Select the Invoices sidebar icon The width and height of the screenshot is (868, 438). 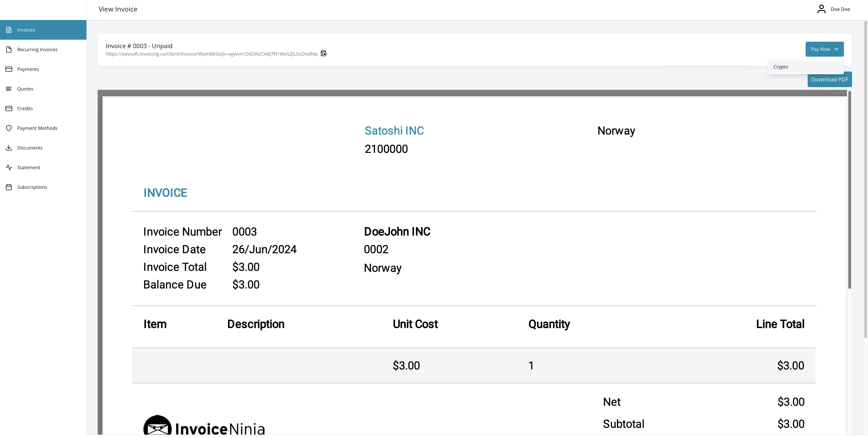(x=9, y=30)
